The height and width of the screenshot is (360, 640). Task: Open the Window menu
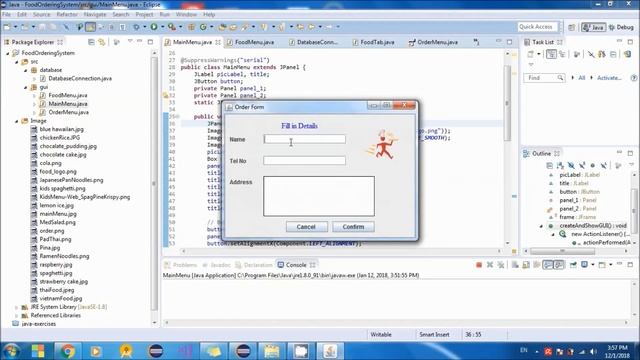pyautogui.click(x=186, y=14)
